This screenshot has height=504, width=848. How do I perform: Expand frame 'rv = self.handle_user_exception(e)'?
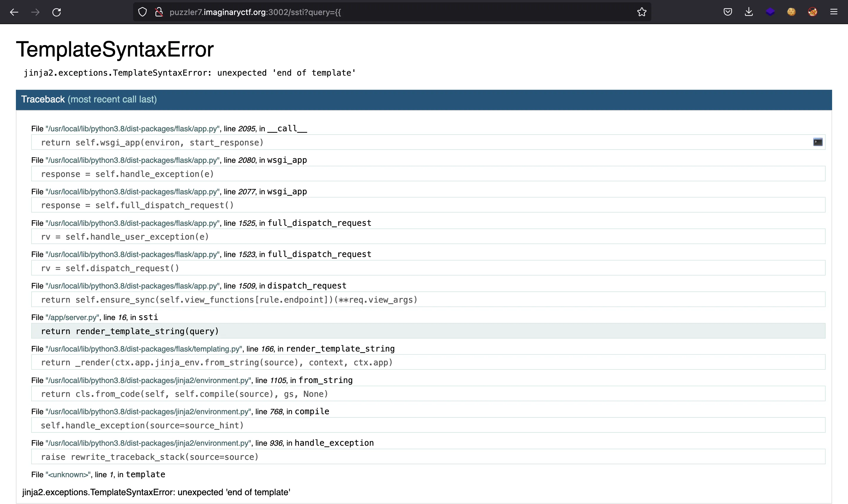428,237
